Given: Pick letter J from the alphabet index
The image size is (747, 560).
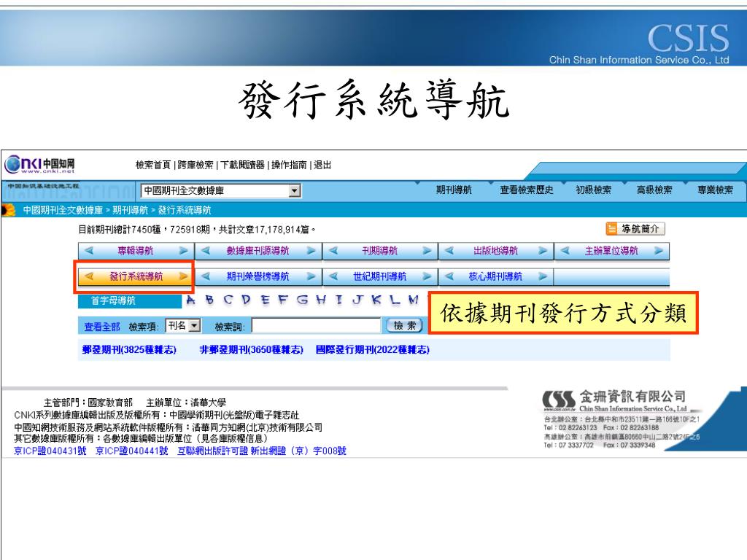Looking at the screenshot, I should point(357,300).
